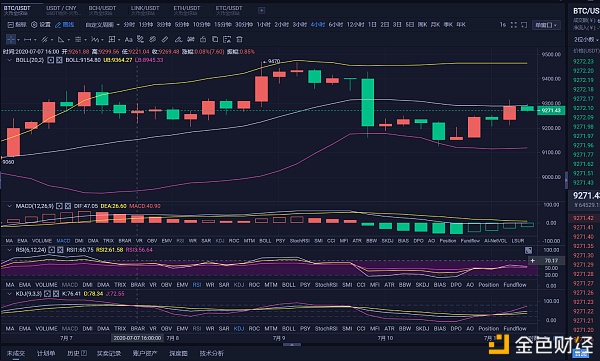Click the plus button beside 70.17
Screen dimensions: 600x361
pyautogui.click(x=532, y=261)
